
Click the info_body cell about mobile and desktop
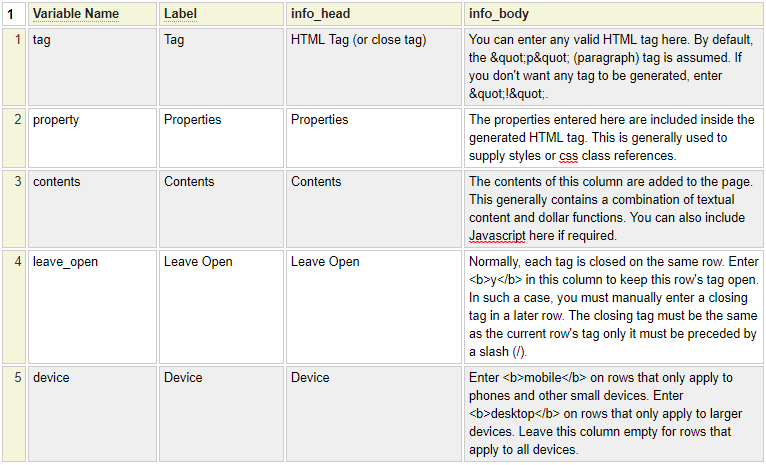[612, 413]
